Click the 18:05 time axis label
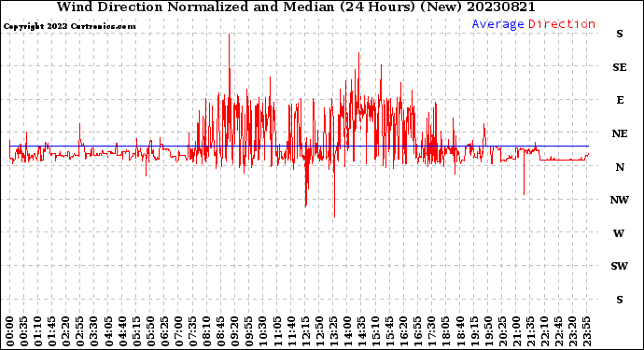This screenshot has height=350, width=644. point(446,331)
